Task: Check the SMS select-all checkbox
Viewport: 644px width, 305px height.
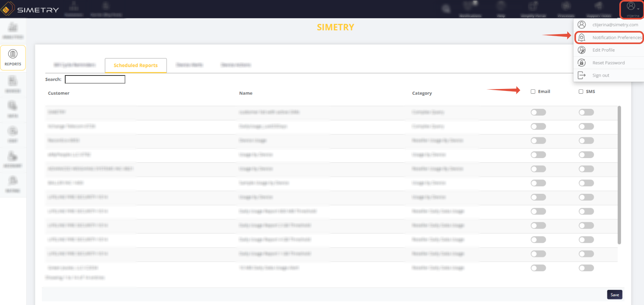Action: pos(581,92)
